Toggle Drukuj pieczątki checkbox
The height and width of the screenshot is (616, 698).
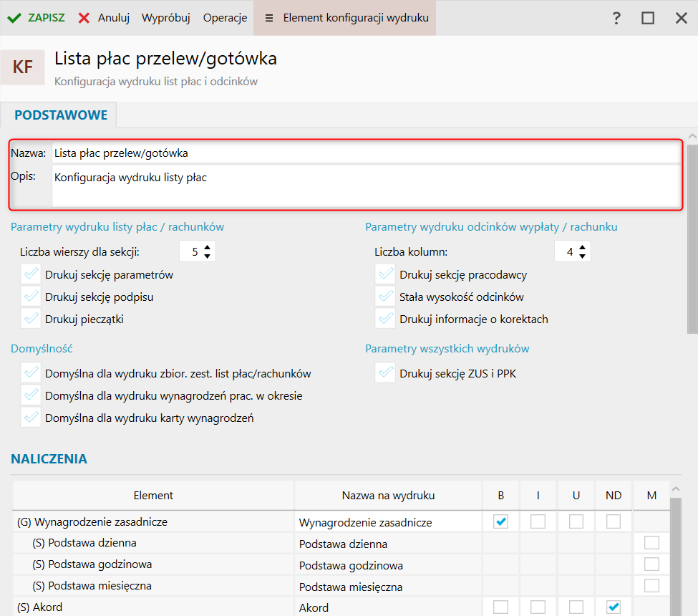pyautogui.click(x=31, y=319)
